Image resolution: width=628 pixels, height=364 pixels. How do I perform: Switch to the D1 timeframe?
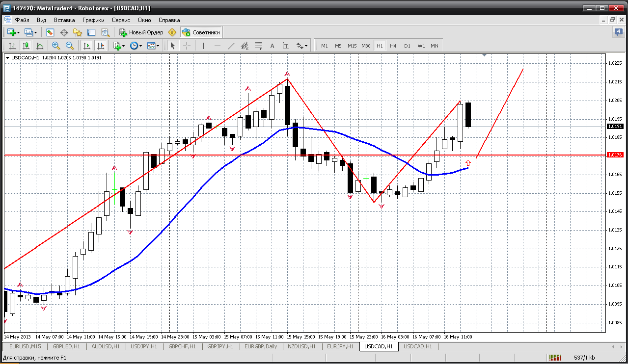pyautogui.click(x=407, y=46)
